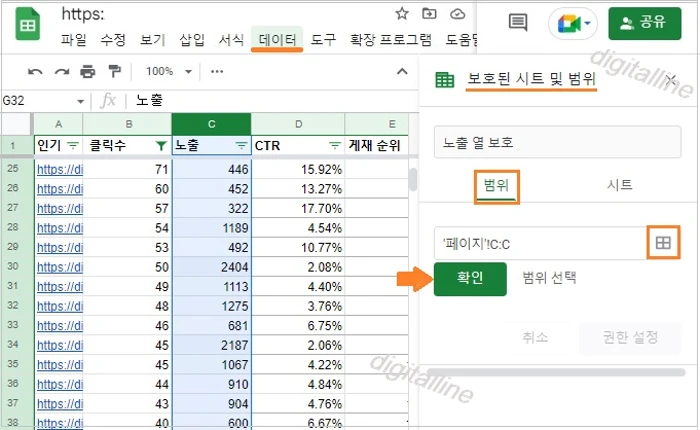The width and height of the screenshot is (700, 430).
Task: Print the spreadsheet
Action: point(88,71)
